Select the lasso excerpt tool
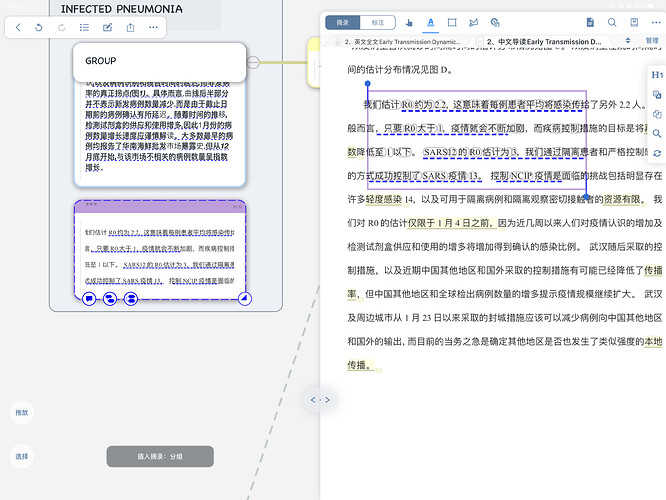Viewport: 666px width, 500px height. [x=473, y=23]
